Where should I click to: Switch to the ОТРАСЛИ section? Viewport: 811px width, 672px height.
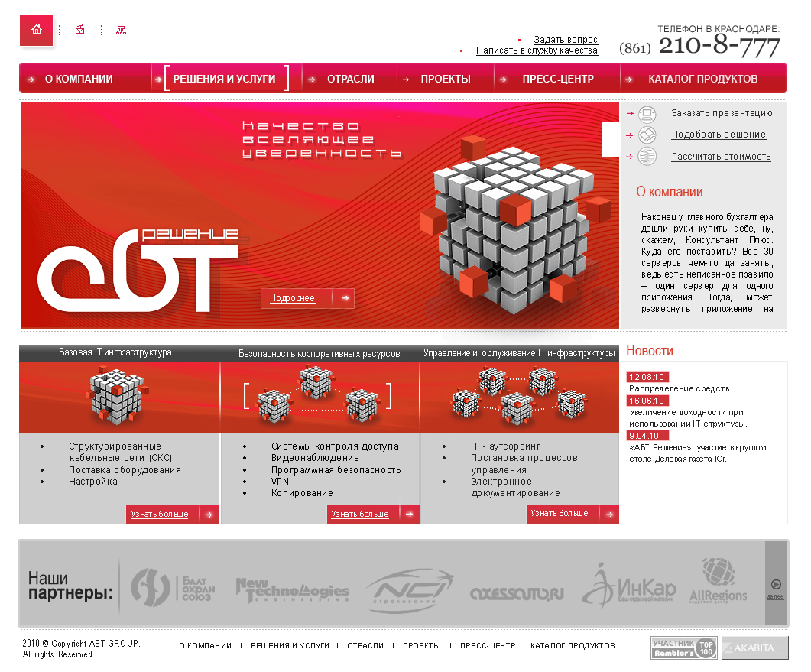pyautogui.click(x=348, y=77)
